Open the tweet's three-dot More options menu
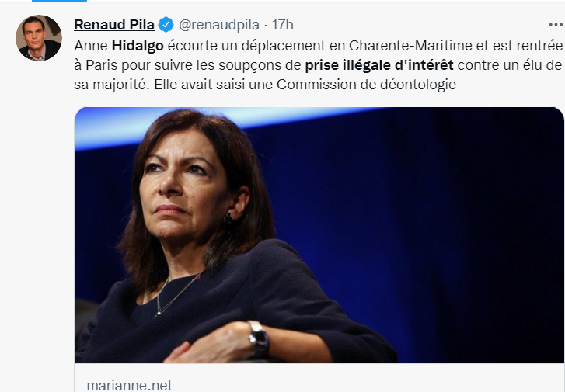This screenshot has width=565, height=392. click(x=556, y=25)
